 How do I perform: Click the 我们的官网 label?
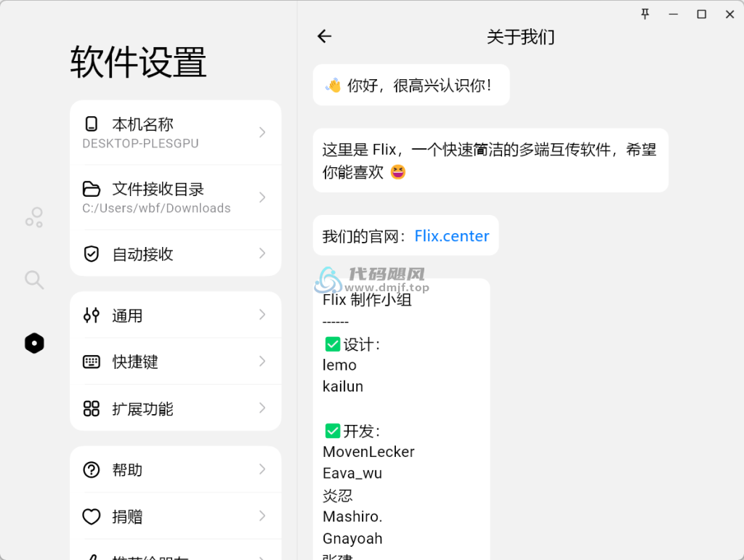[364, 235]
